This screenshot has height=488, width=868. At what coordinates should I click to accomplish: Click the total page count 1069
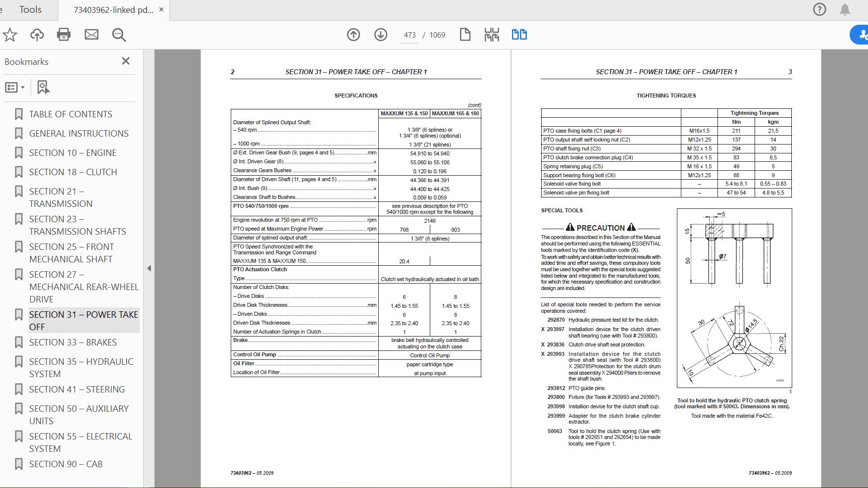pyautogui.click(x=437, y=35)
